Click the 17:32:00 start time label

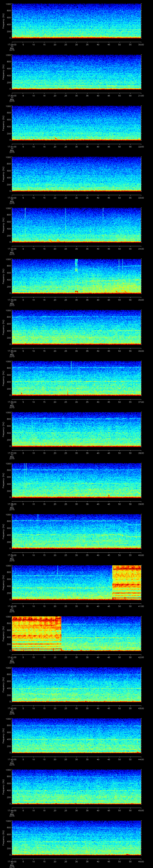12,198
